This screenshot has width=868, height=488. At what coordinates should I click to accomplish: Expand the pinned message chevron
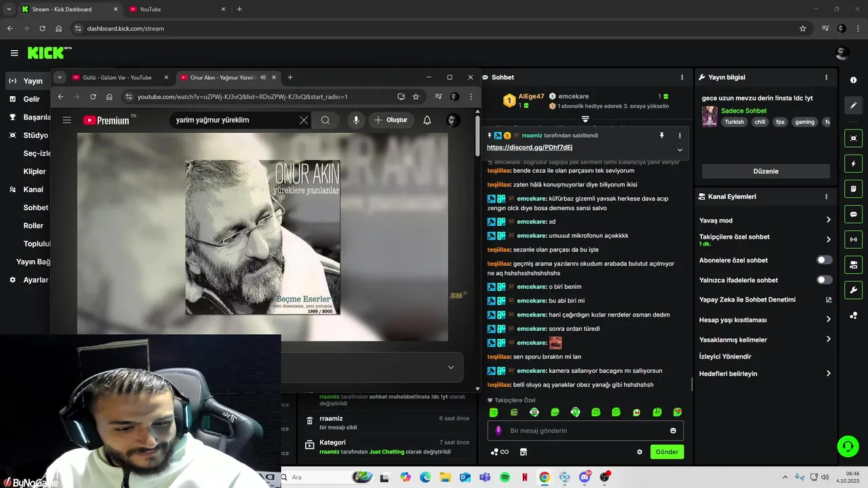[679, 150]
